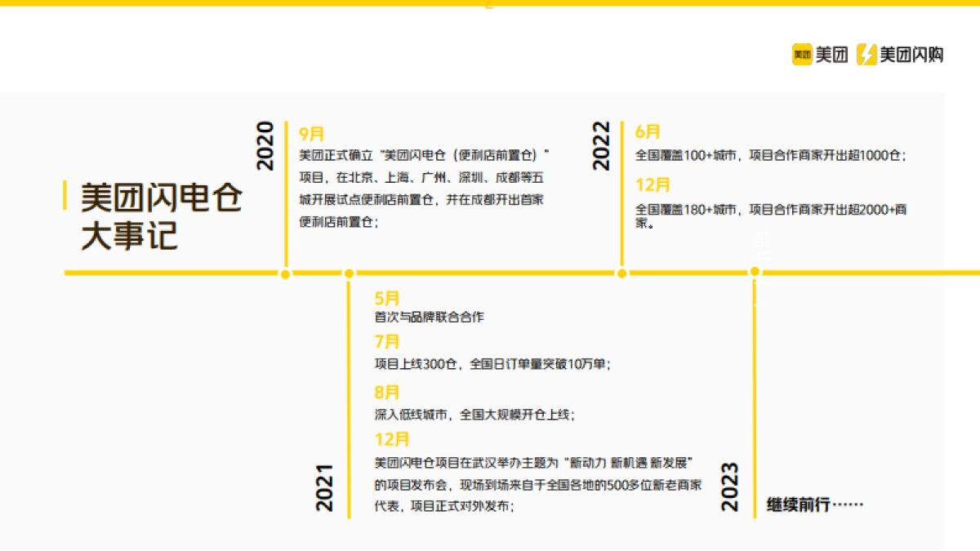
Task: Select the 2022 timeline dot marker
Action: pos(621,273)
